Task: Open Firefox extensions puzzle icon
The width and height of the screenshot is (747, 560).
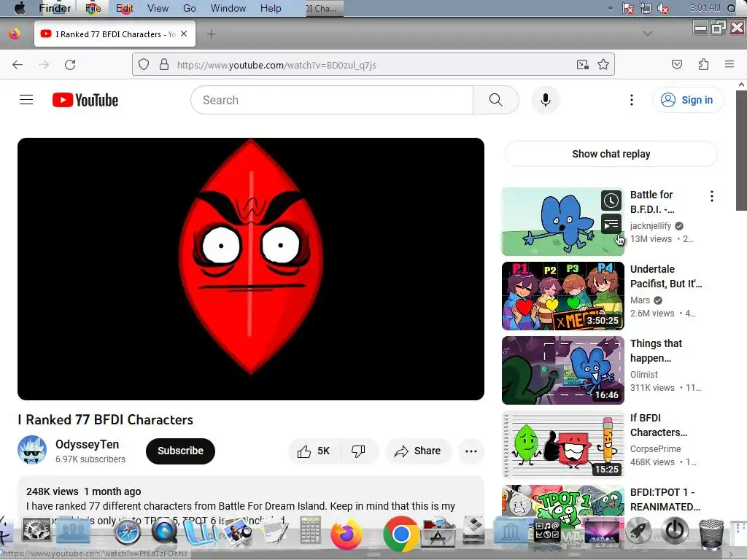Action: (x=703, y=64)
